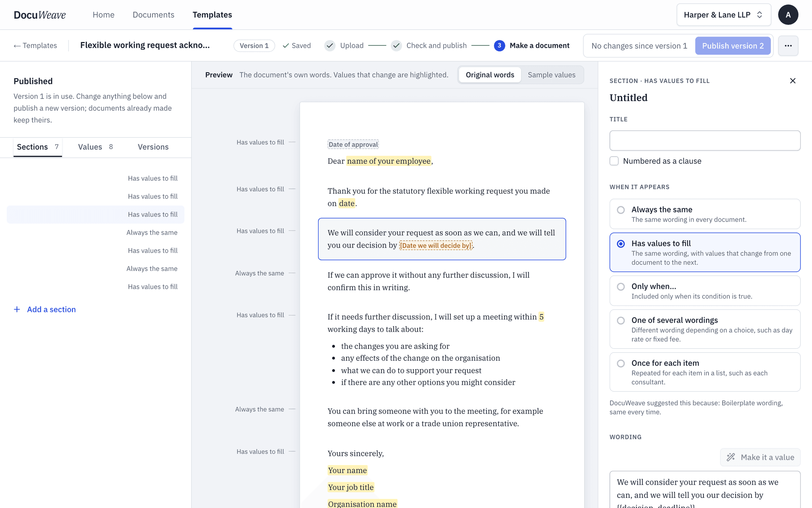Select the highlighted section row in the Sections list
Screen dimensions: 812x508
point(95,214)
